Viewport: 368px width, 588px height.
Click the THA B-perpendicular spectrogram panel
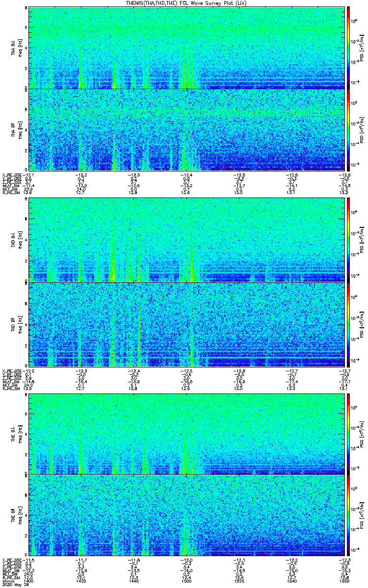pos(185,48)
